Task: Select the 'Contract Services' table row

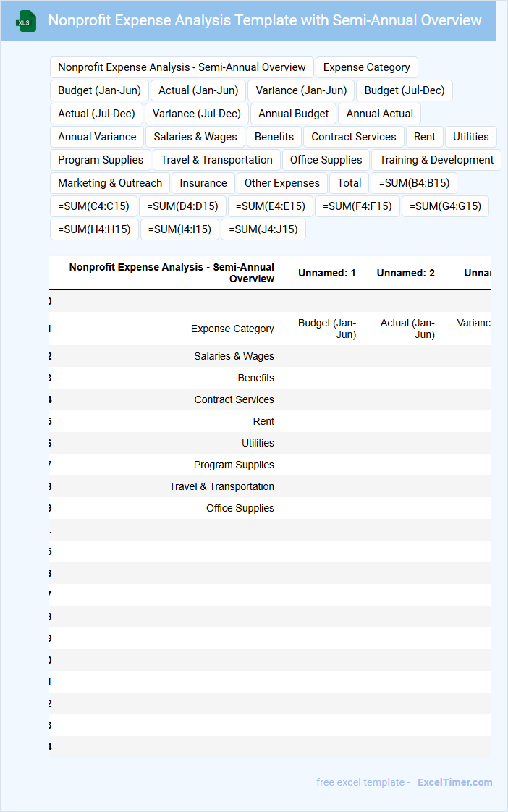Action: pyautogui.click(x=270, y=399)
